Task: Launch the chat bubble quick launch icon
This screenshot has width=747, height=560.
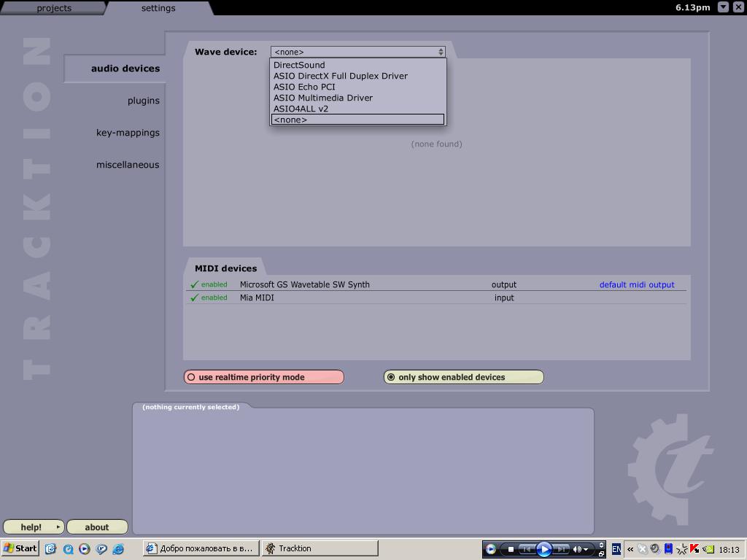Action: click(x=101, y=549)
